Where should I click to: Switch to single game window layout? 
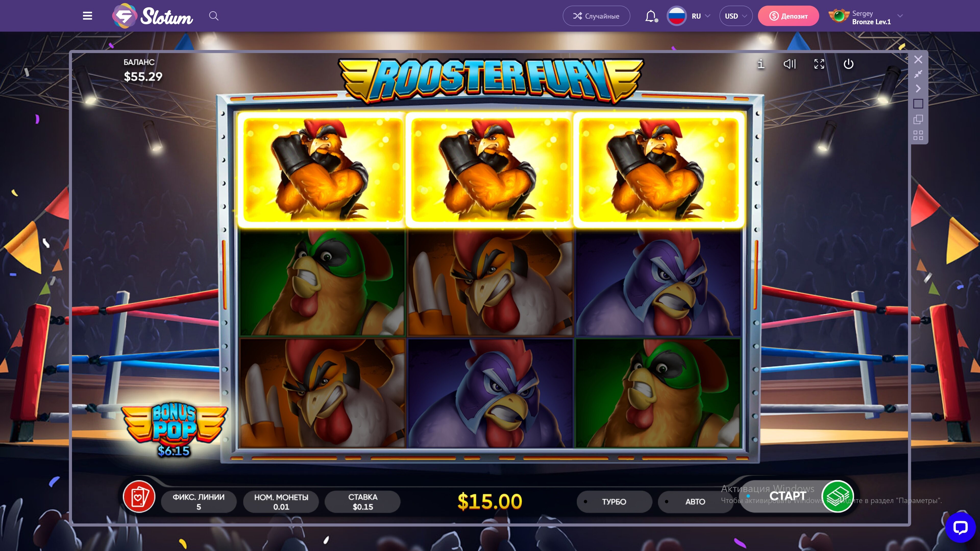pos(918,104)
